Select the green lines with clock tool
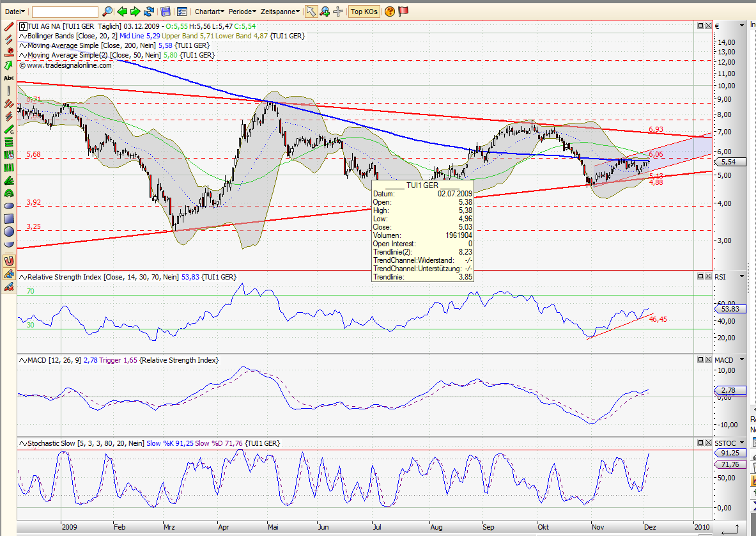 point(9,155)
